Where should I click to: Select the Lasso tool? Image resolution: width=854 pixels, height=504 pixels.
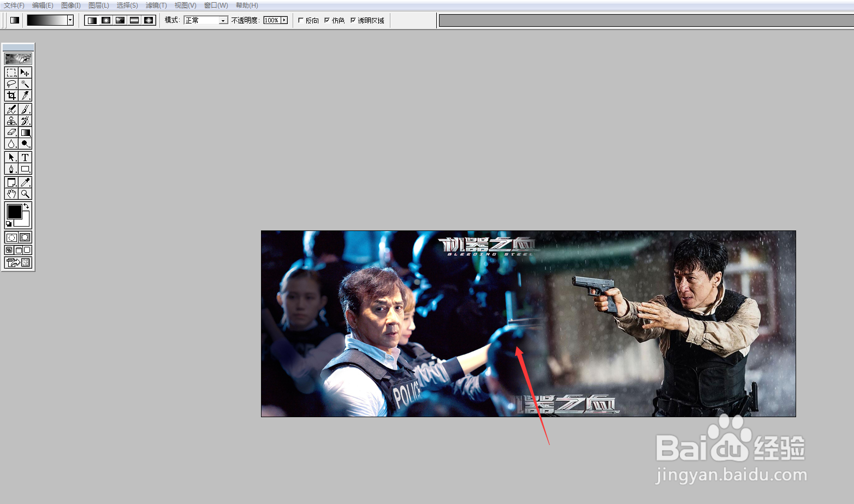(11, 84)
